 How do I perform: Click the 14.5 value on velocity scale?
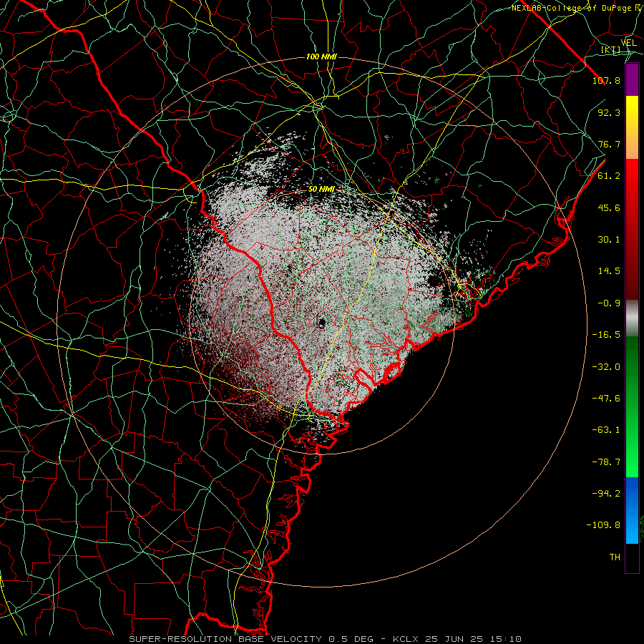click(x=609, y=271)
